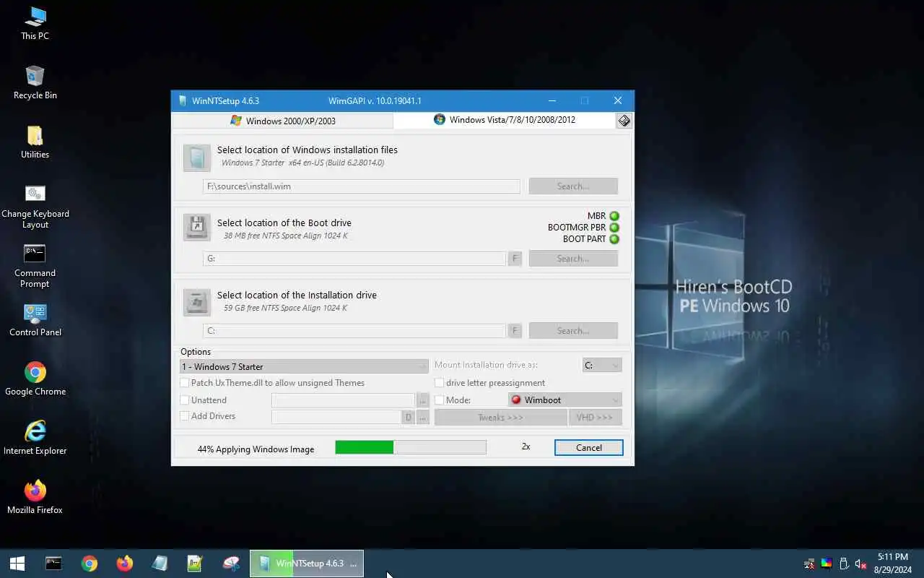The height and width of the screenshot is (578, 924).
Task: Click the Windows installation files icon
Action: (x=196, y=158)
